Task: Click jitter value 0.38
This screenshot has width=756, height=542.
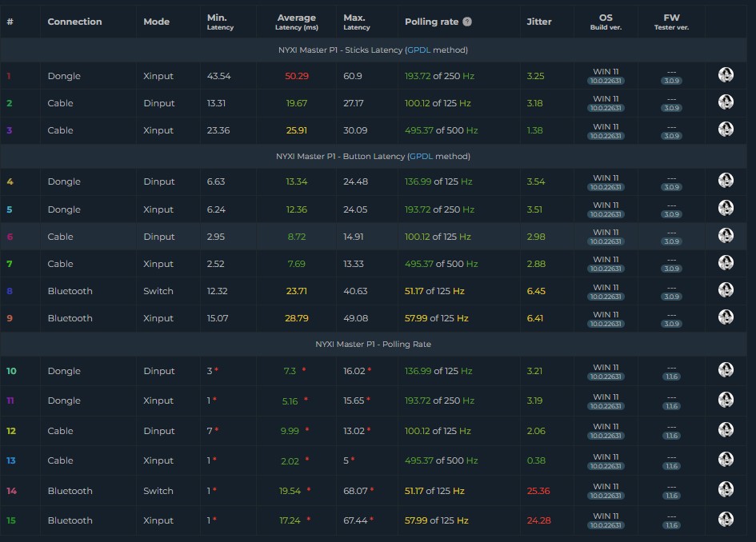Action: (536, 460)
